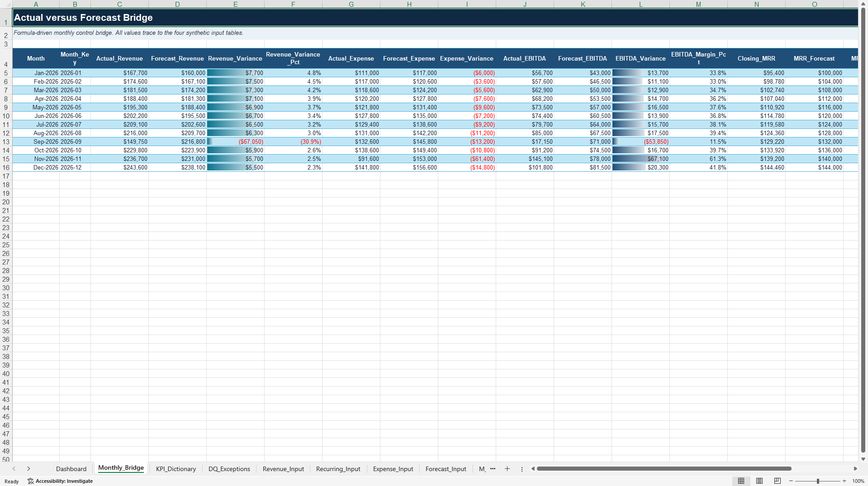The width and height of the screenshot is (868, 486).
Task: Click horizontal scrollbar left arrow
Action: tap(533, 469)
